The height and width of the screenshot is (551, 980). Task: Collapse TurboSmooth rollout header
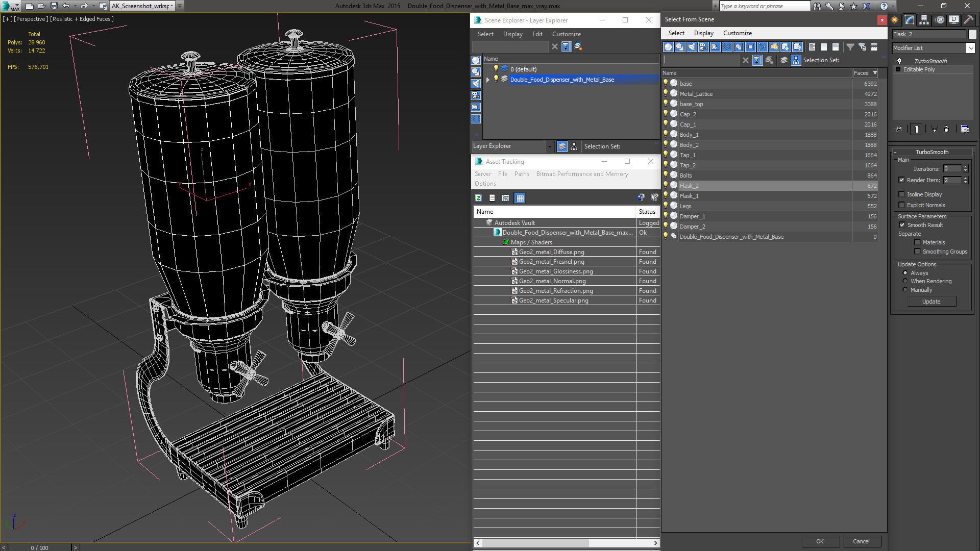932,152
